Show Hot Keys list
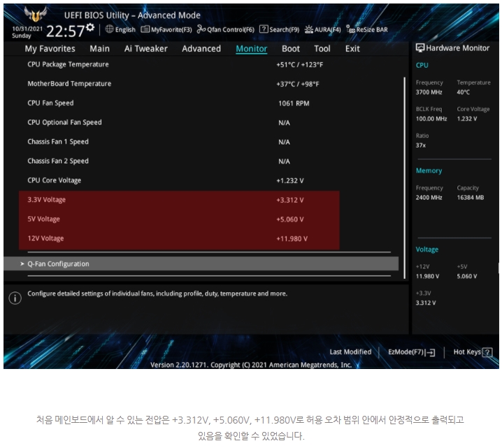The height and width of the screenshot is (448, 502). tap(473, 352)
